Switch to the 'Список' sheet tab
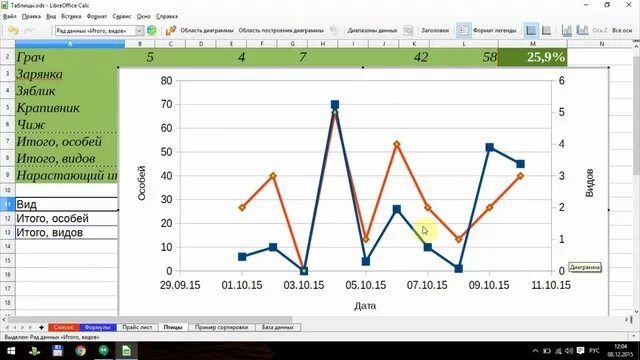 point(64,327)
